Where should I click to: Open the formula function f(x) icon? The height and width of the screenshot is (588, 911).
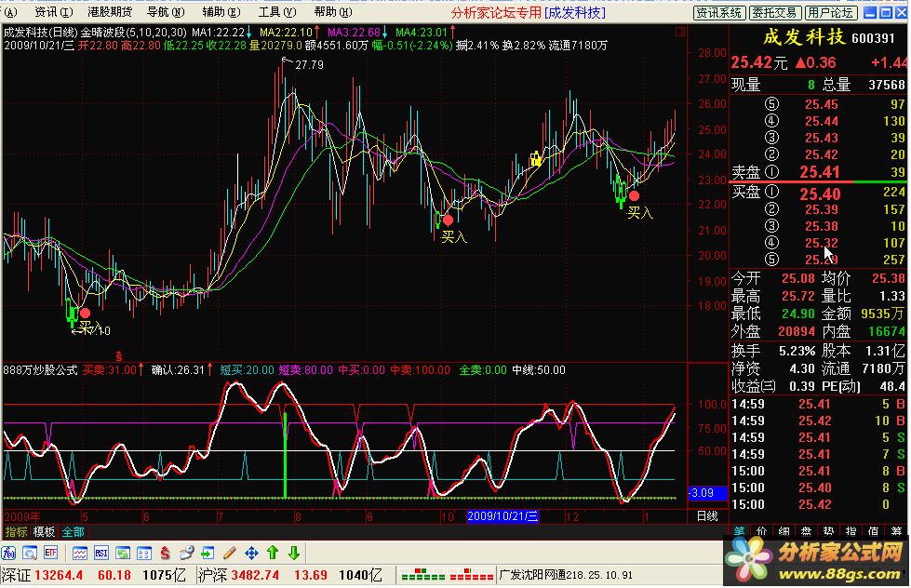tap(8, 554)
